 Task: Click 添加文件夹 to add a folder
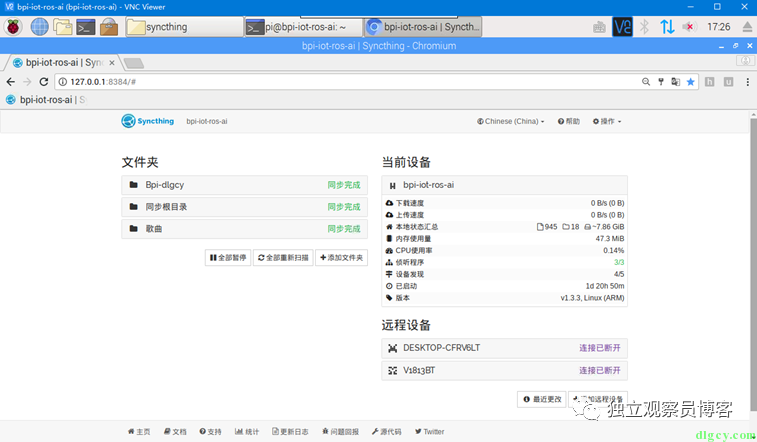(x=341, y=258)
